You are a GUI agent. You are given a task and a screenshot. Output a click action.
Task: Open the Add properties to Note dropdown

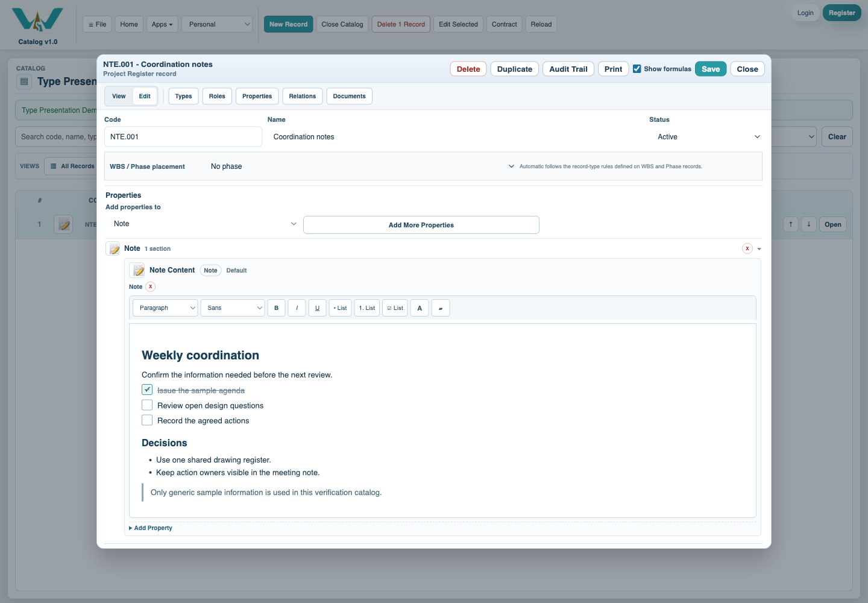203,224
